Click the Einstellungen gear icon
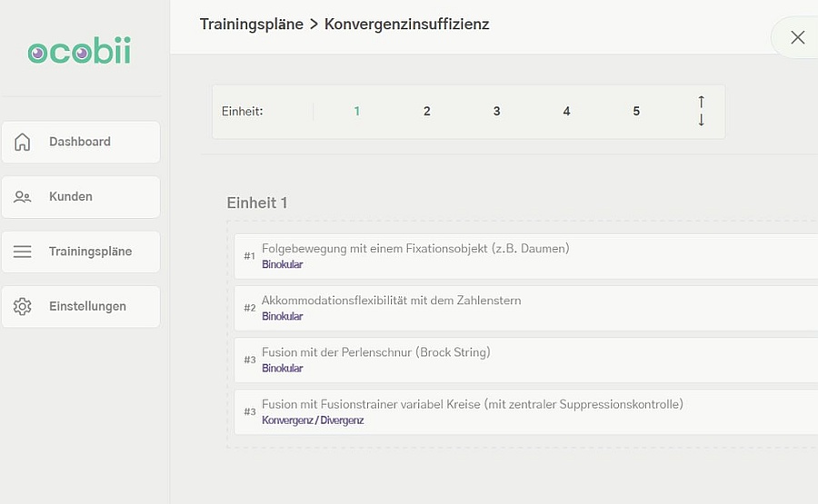 [23, 307]
